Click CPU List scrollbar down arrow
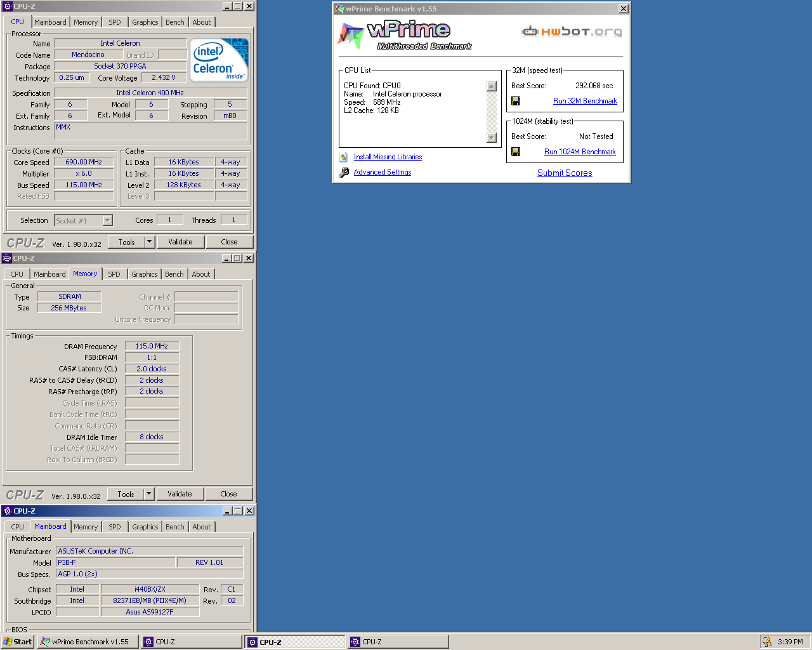Viewport: 812px width, 650px height. [492, 138]
